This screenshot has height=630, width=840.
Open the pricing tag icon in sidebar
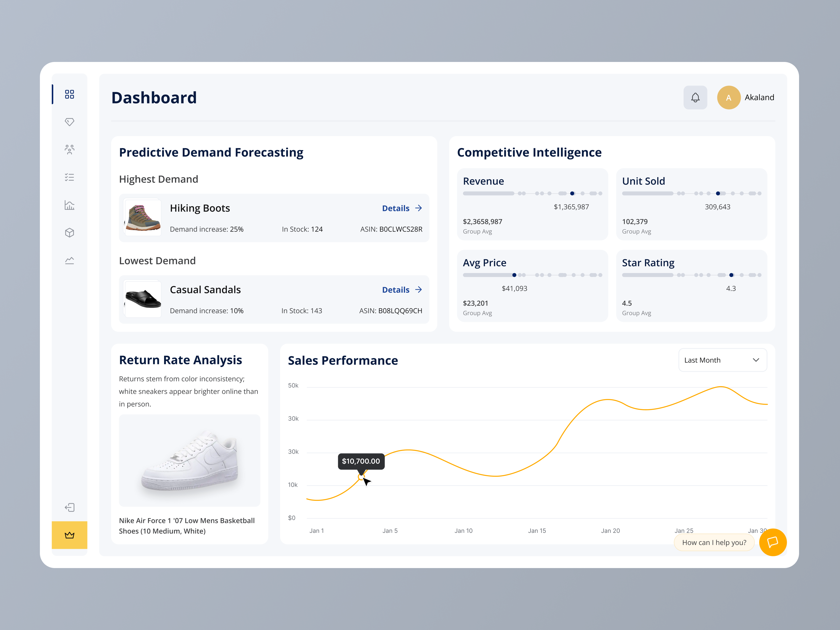pyautogui.click(x=70, y=122)
